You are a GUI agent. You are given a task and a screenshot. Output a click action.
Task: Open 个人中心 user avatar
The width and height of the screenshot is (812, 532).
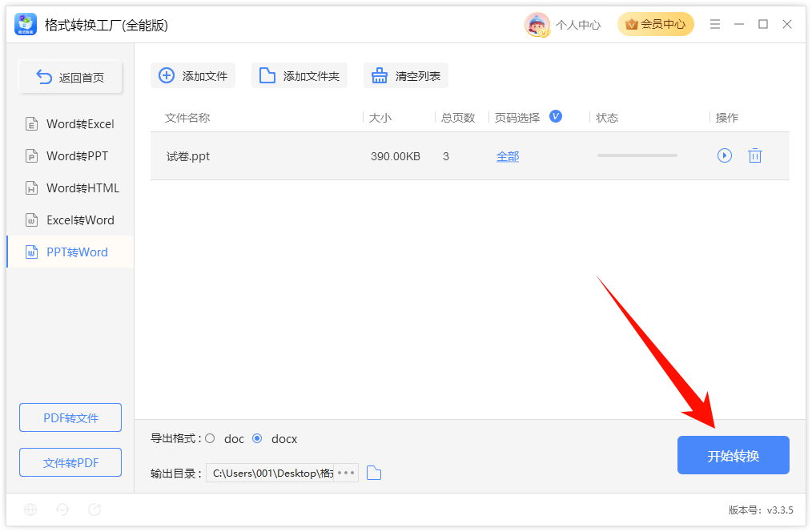537,24
